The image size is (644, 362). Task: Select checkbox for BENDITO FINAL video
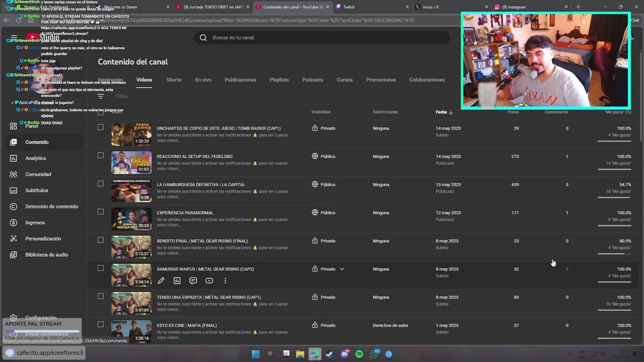click(101, 240)
